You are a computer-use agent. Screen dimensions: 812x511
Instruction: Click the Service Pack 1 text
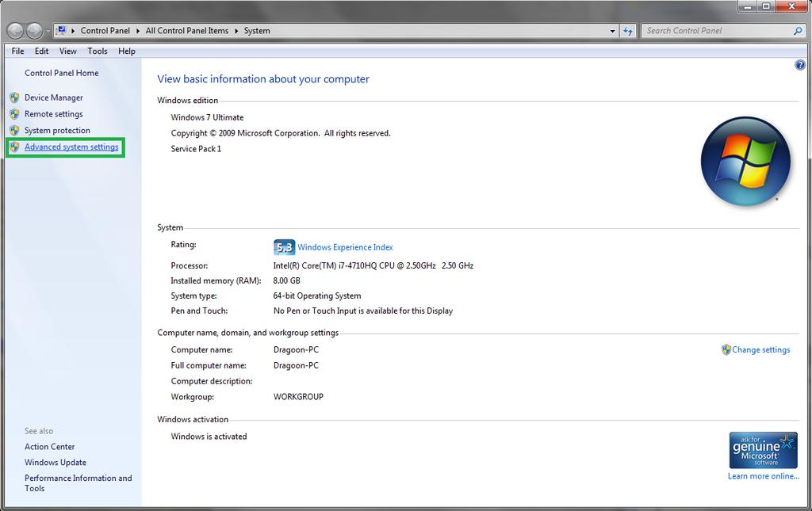[196, 148]
